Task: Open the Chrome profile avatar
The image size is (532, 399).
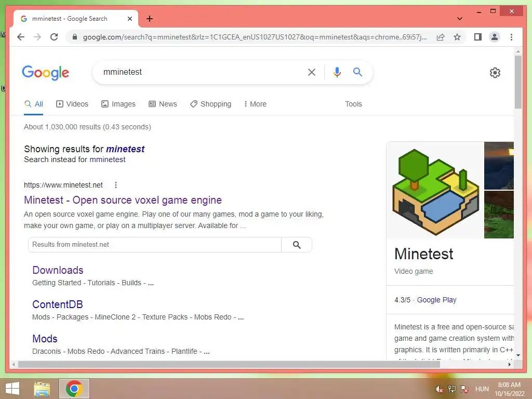Action: click(x=495, y=37)
